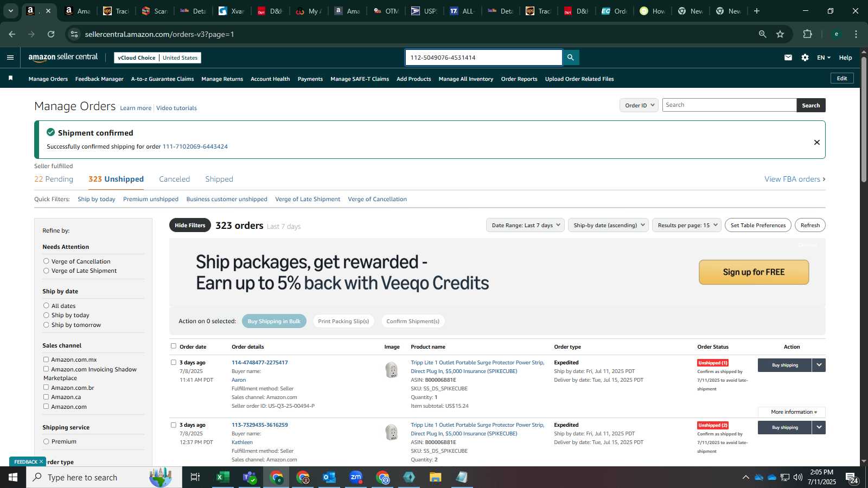Select the Ship by tomorrow radio button
The height and width of the screenshot is (488, 868).
pos(46,324)
